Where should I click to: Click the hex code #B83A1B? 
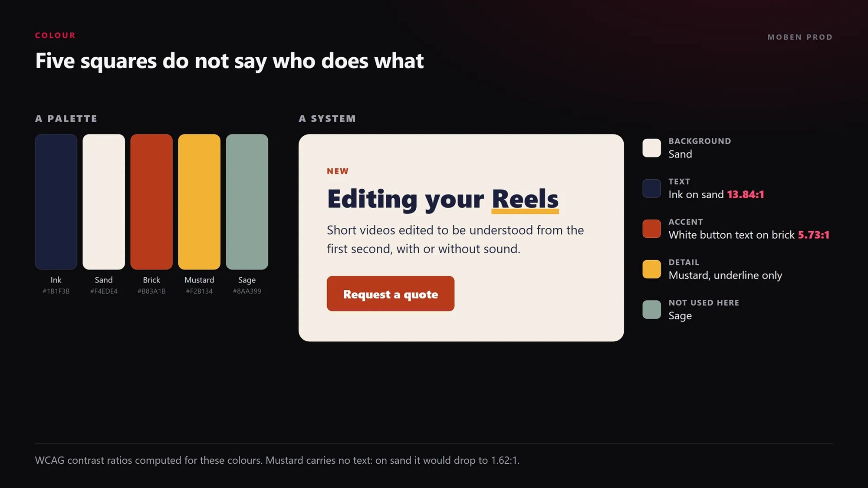click(151, 291)
